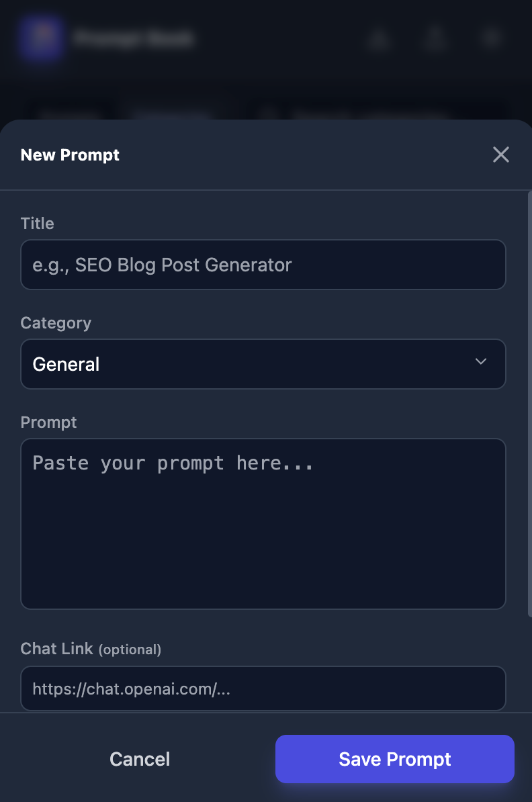532x802 pixels.
Task: Focus the Title input field
Action: click(263, 265)
